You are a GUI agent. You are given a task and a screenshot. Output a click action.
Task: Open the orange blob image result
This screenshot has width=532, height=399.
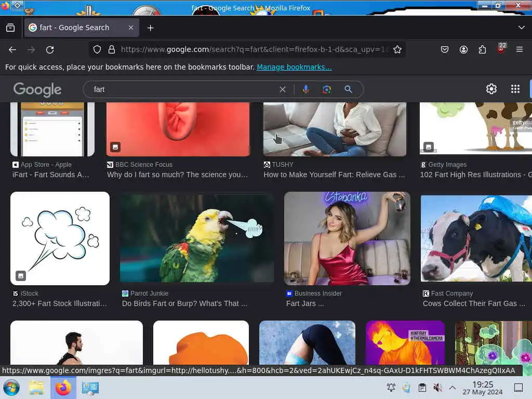click(x=201, y=343)
